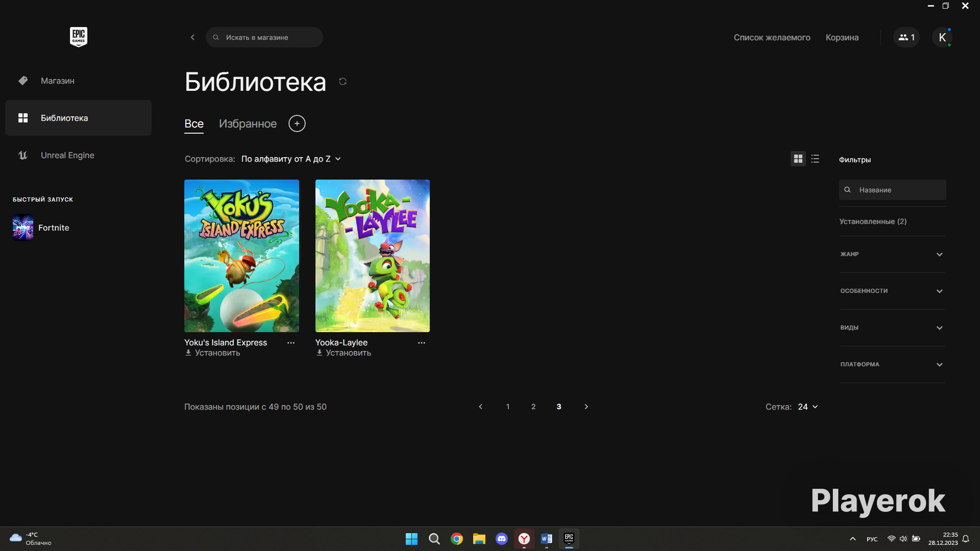Open weather widget -4°C Облачно
The width and height of the screenshot is (980, 551).
(x=31, y=539)
